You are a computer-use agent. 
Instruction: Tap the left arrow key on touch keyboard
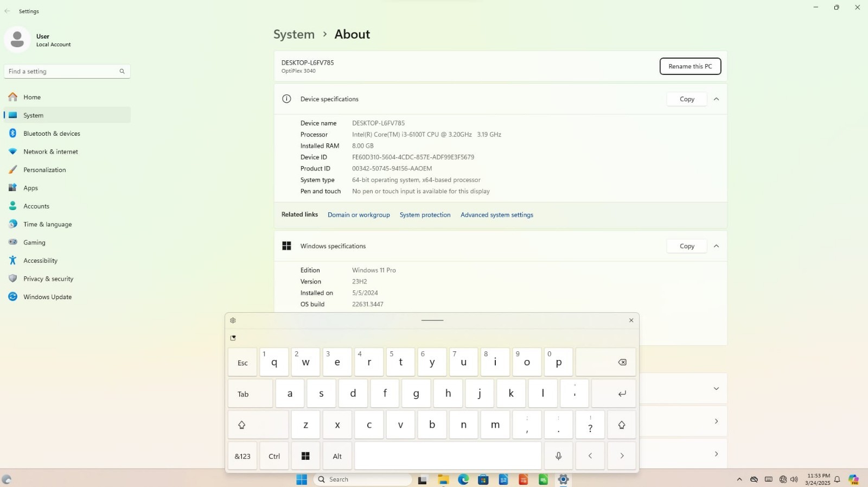pyautogui.click(x=590, y=456)
